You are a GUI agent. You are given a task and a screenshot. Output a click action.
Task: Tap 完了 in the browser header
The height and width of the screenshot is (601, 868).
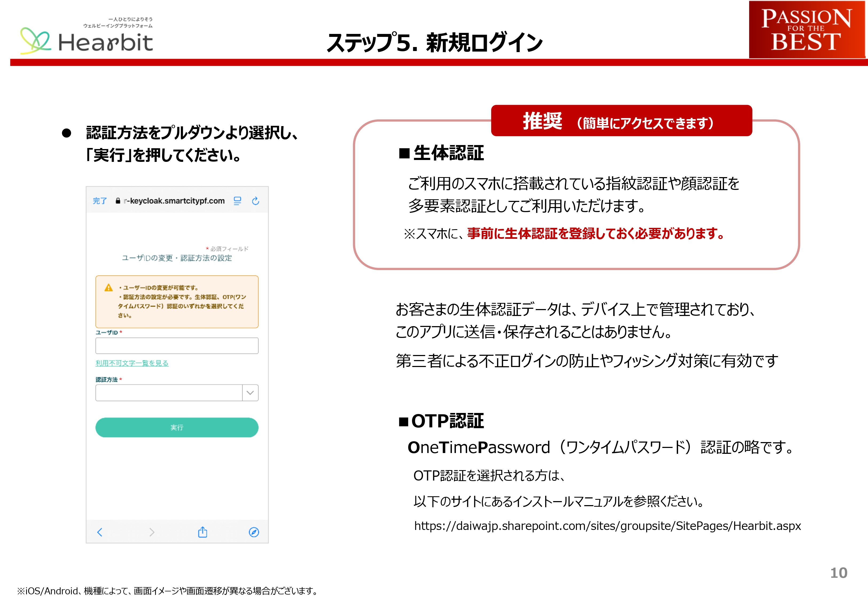(100, 201)
